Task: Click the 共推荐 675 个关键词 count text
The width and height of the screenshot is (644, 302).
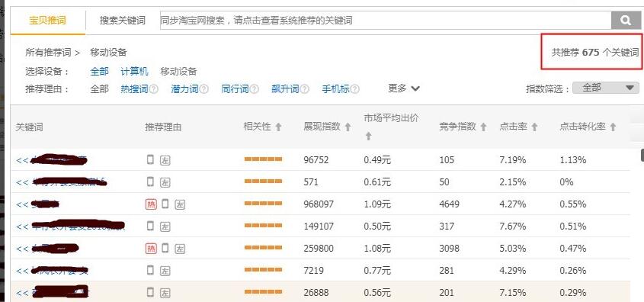Action: tap(595, 53)
